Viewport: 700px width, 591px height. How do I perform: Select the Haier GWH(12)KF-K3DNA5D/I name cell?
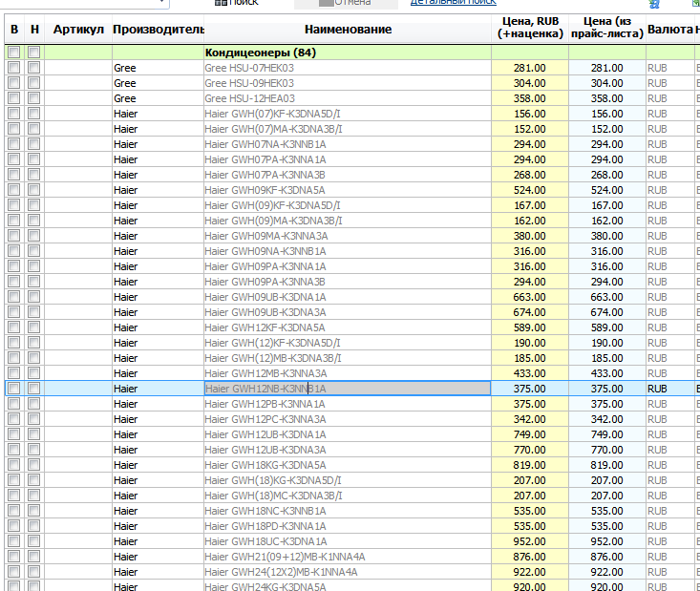[x=348, y=343]
